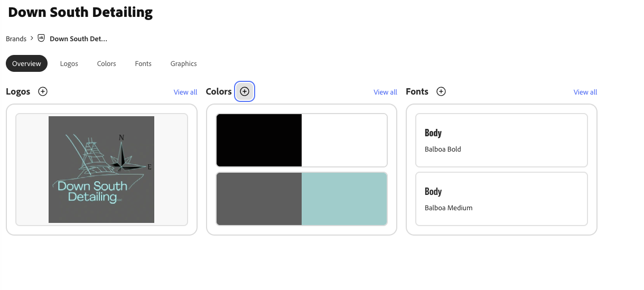Select the dark gray color swatch
644x290 pixels.
(x=259, y=199)
